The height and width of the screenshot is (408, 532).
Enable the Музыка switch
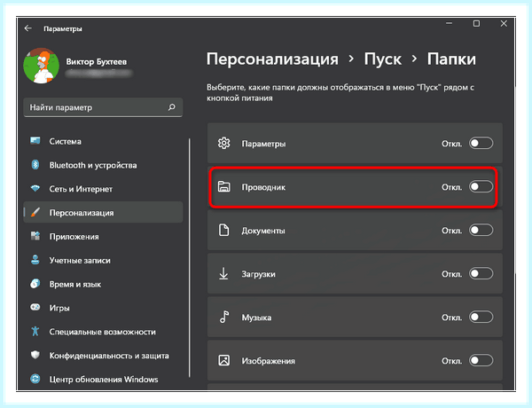tap(481, 317)
